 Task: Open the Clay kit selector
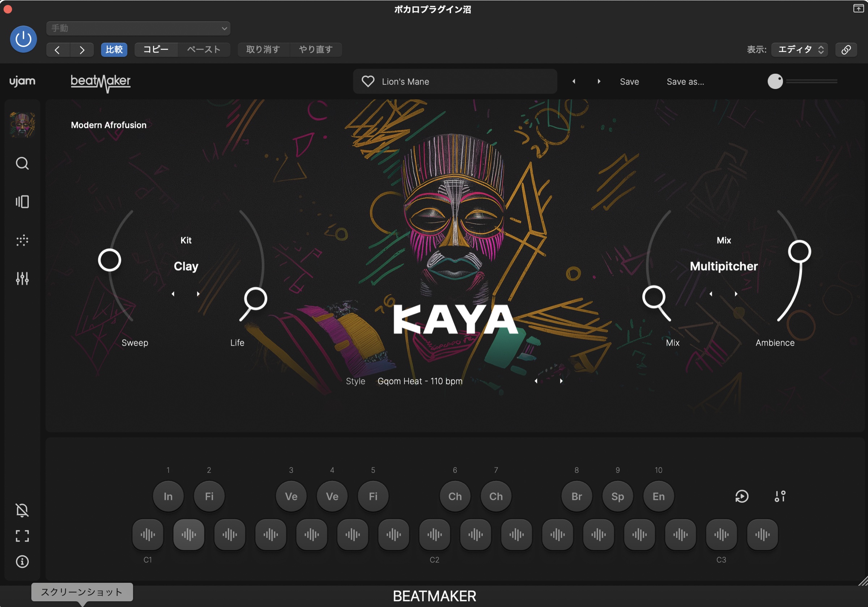186,266
